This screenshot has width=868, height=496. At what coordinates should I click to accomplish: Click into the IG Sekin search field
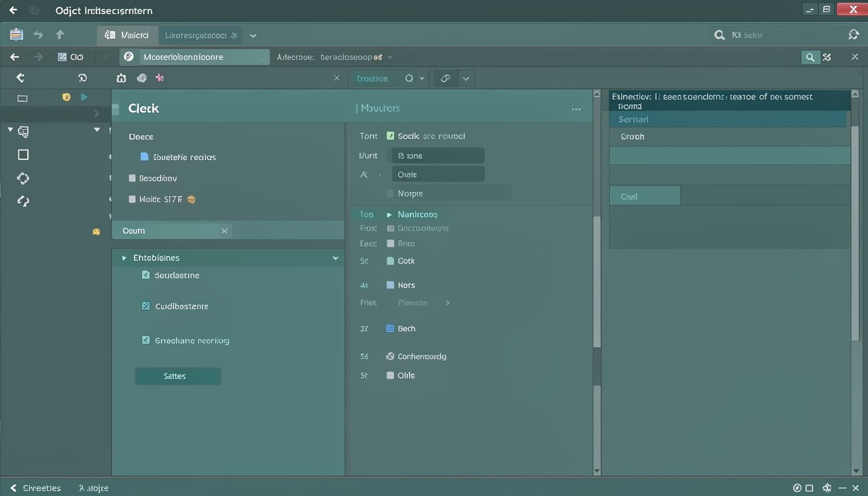click(x=777, y=35)
